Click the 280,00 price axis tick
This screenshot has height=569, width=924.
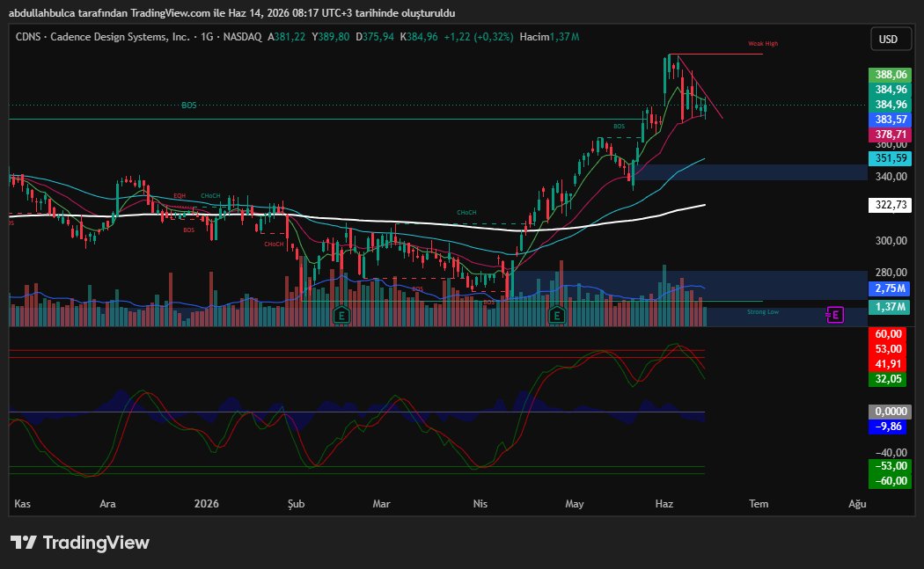(891, 272)
